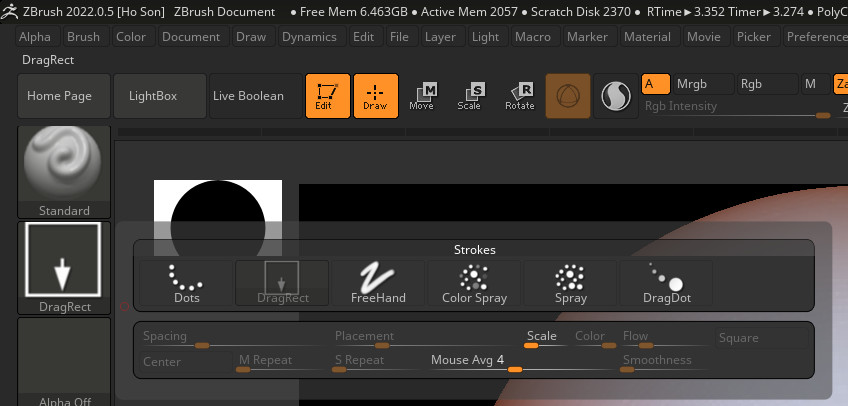Click the black circle alpha preview

click(218, 218)
